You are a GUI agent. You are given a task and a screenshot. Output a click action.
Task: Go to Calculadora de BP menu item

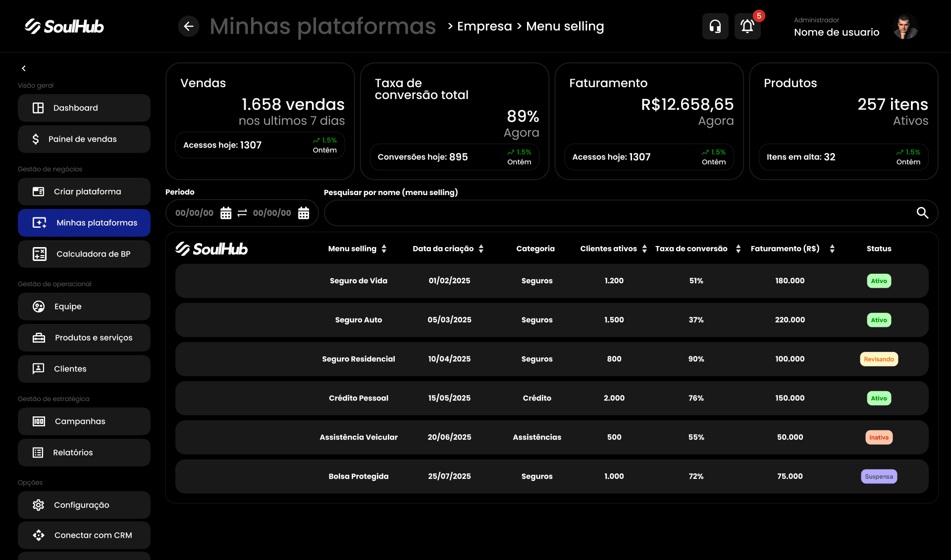84,254
